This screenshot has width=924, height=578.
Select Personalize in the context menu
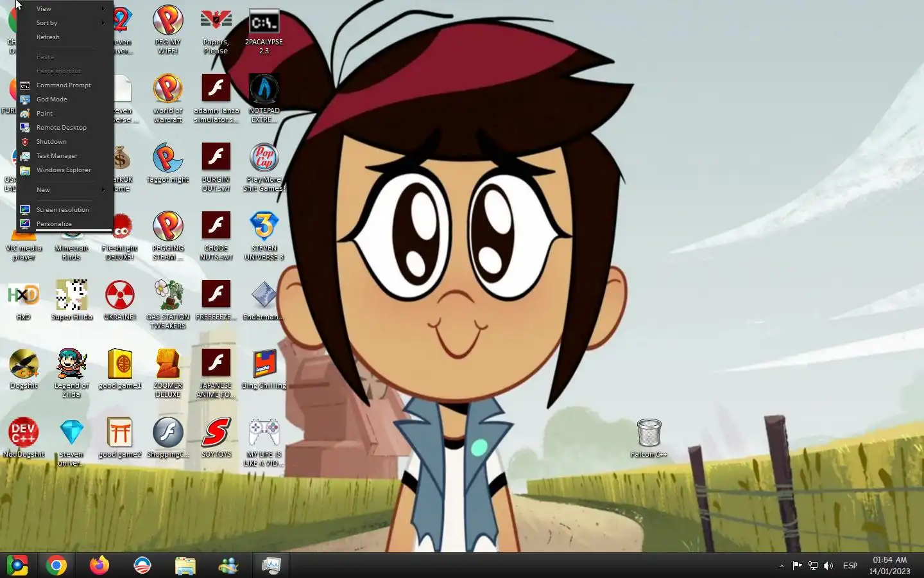[x=64, y=223]
